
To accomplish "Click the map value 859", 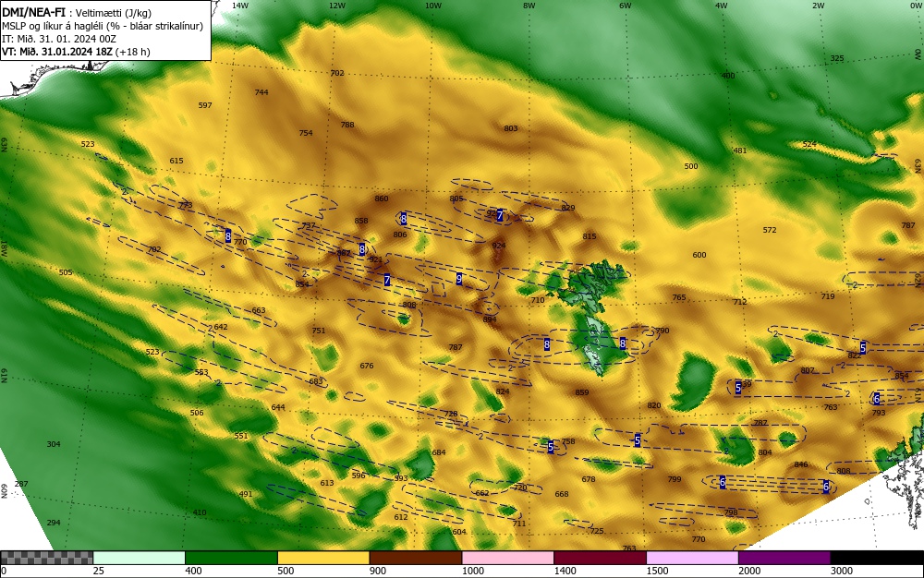I will click(581, 392).
